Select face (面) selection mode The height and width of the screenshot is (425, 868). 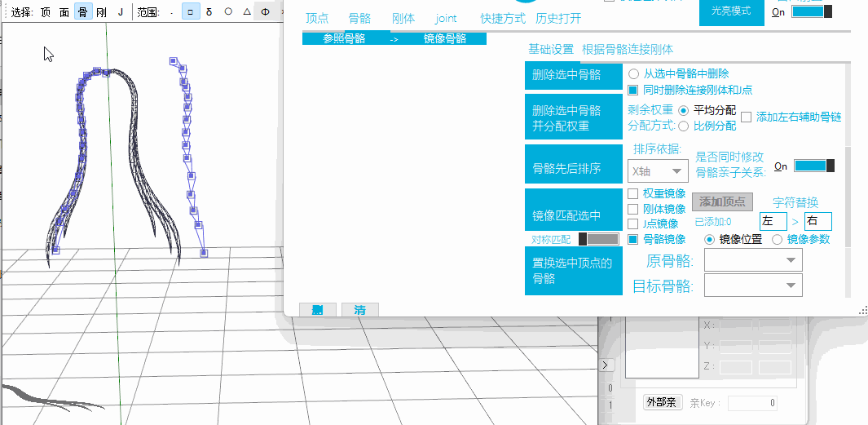[x=64, y=12]
